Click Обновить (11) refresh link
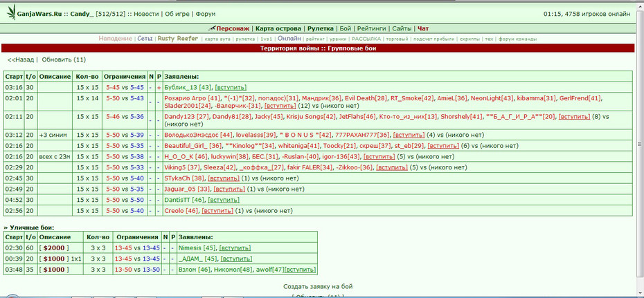Image resolution: width=644 pixels, height=298 pixels. point(64,59)
